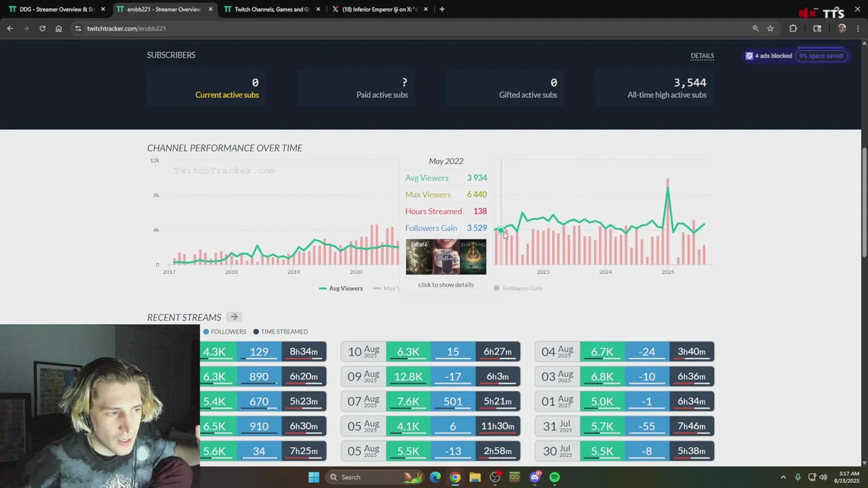Click 'click to show details' in tooltip

pos(446,285)
